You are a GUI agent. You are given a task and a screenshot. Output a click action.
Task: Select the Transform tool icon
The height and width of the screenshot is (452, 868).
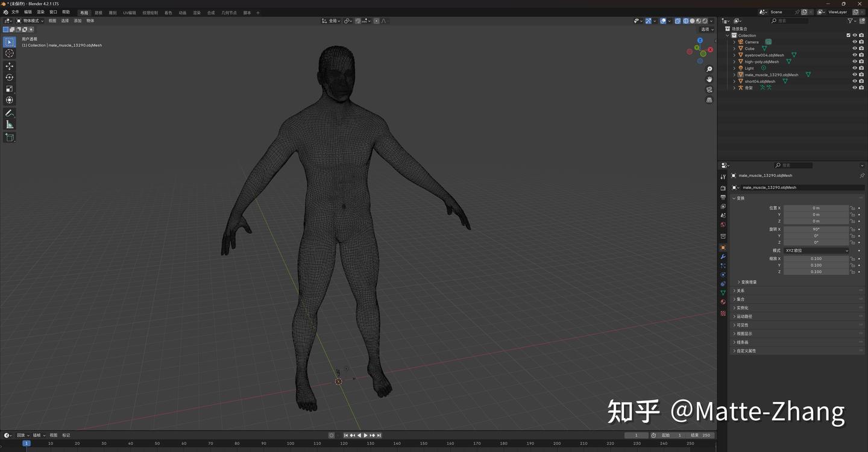click(x=9, y=101)
